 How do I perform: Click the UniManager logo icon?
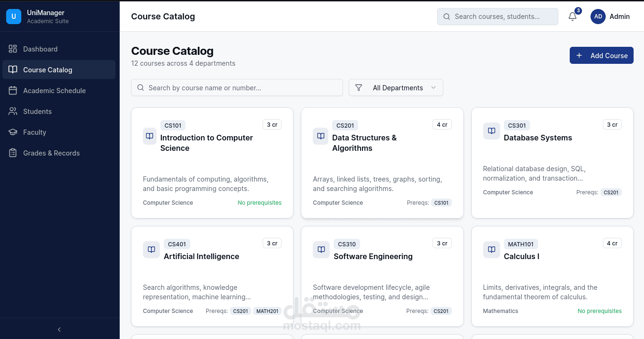pyautogui.click(x=13, y=17)
